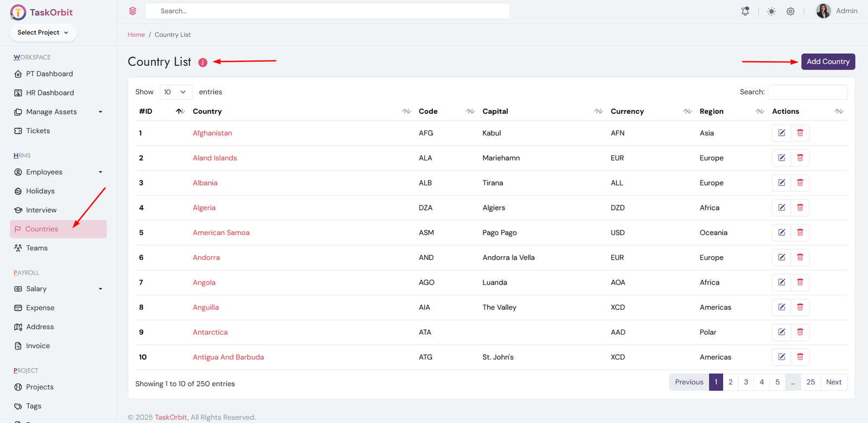This screenshot has height=423, width=868.
Task: Edit the Afghanistan row
Action: pyautogui.click(x=781, y=133)
